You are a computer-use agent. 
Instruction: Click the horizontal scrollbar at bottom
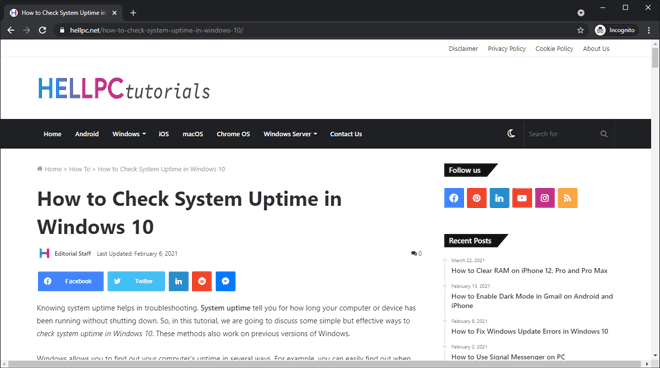[x=324, y=364]
